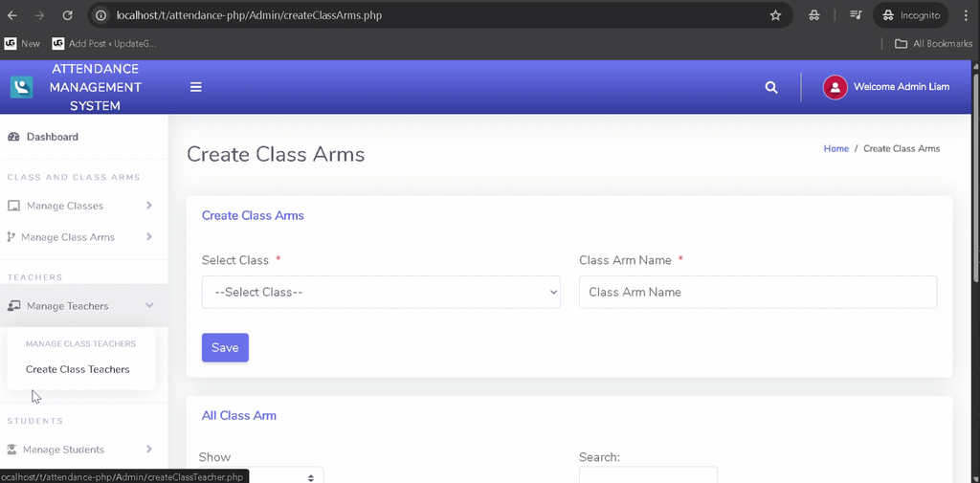
Task: Expand Manage Class Arms chevron
Action: [x=149, y=236]
